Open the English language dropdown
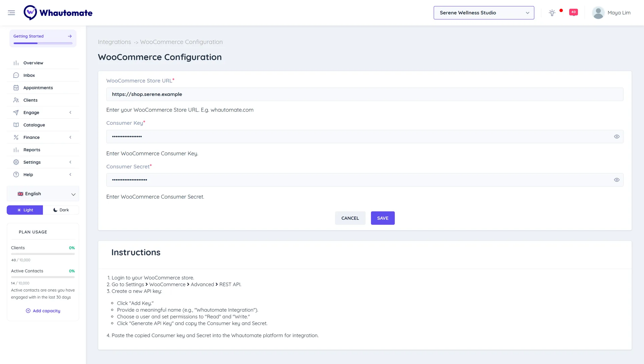The height and width of the screenshot is (364, 644). pos(43,194)
